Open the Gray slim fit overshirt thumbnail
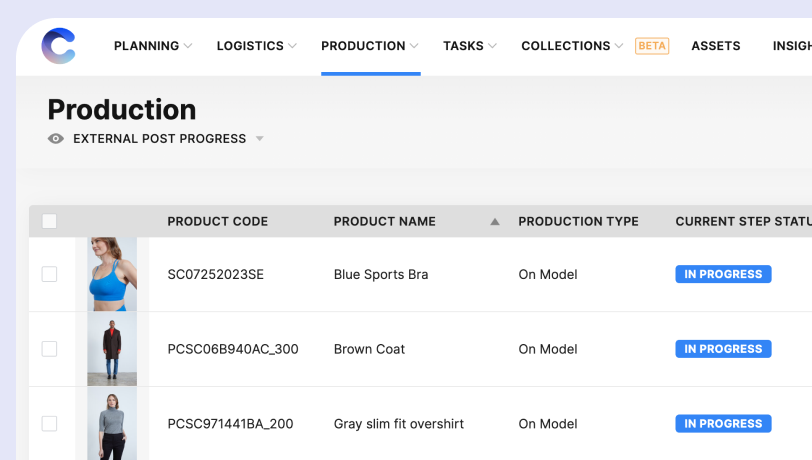This screenshot has width=812, height=460. coord(112,423)
